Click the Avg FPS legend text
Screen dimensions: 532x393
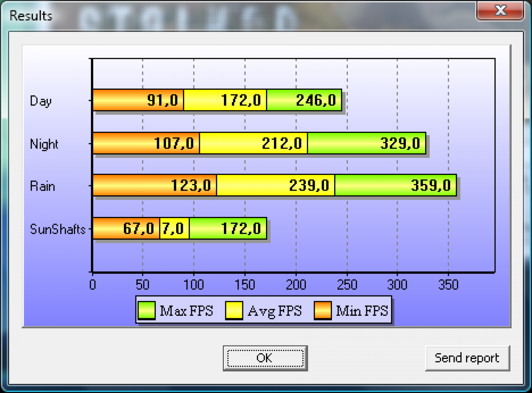pos(275,311)
